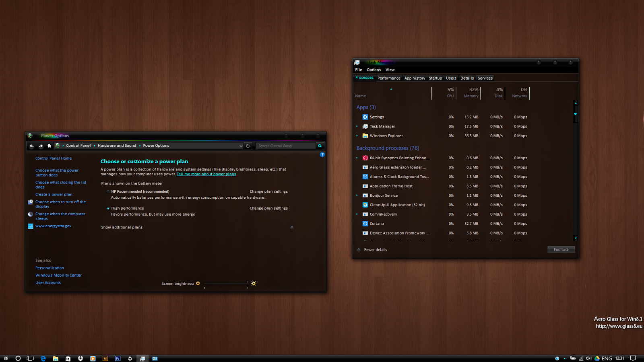Click the display icon beside turn off display link

tap(30, 202)
